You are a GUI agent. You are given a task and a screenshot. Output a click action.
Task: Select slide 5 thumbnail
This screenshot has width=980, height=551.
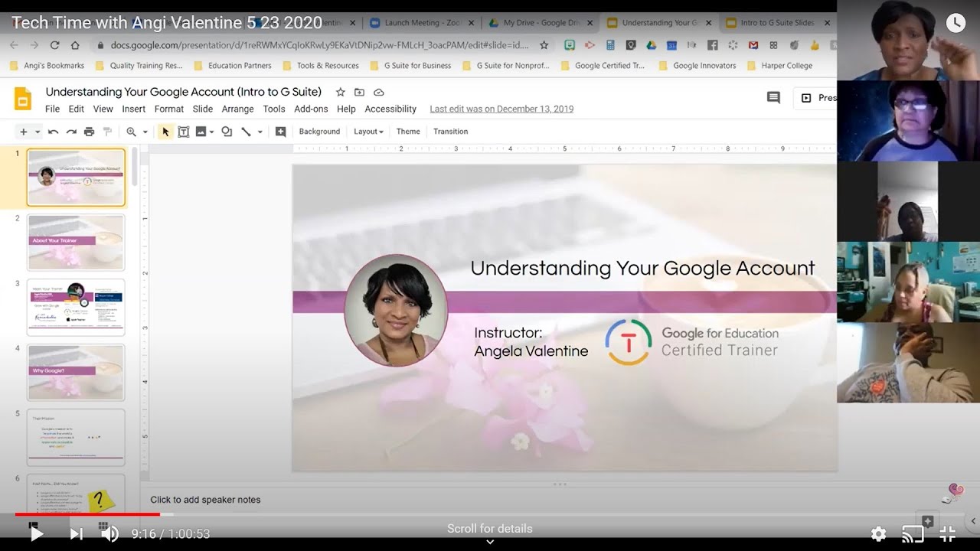pos(76,438)
